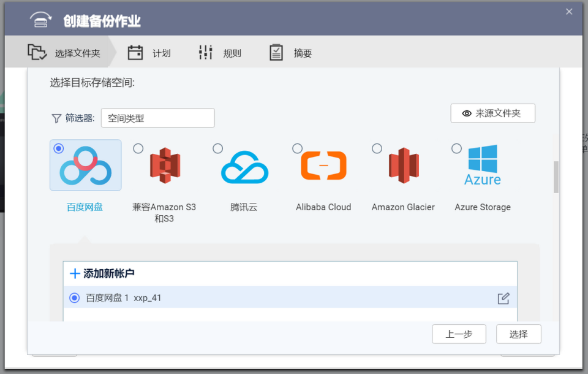Open the 空间类型 filter dropdown

point(158,118)
